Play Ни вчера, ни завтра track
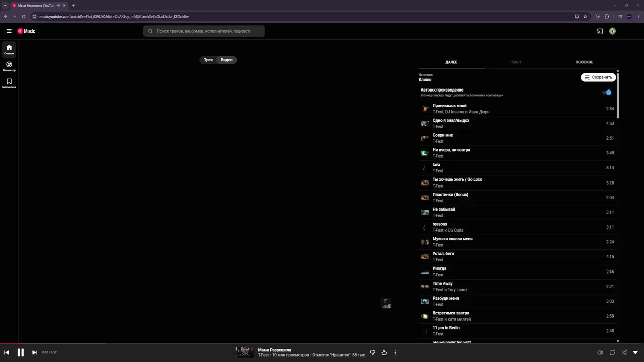The image size is (644, 362). click(517, 153)
